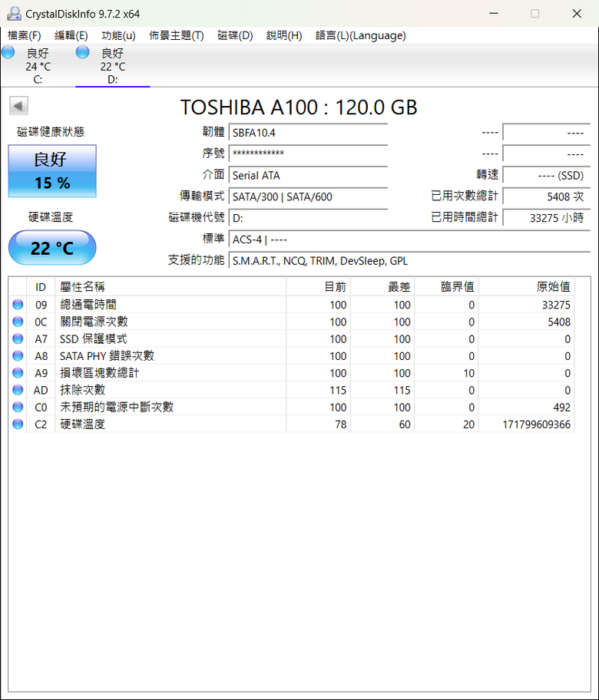This screenshot has height=700, width=599.
Task: Click the power on hours field 33275 小時
Action: 546,218
